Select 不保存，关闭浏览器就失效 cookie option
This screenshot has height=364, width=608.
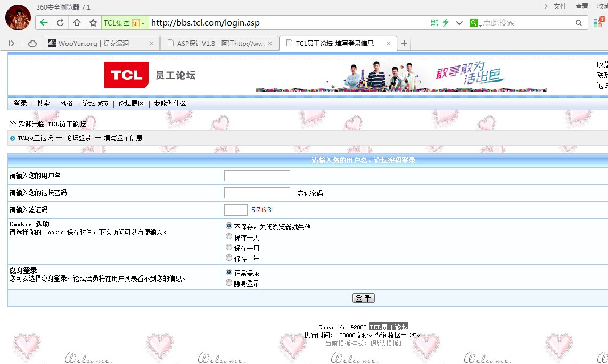[x=229, y=226]
